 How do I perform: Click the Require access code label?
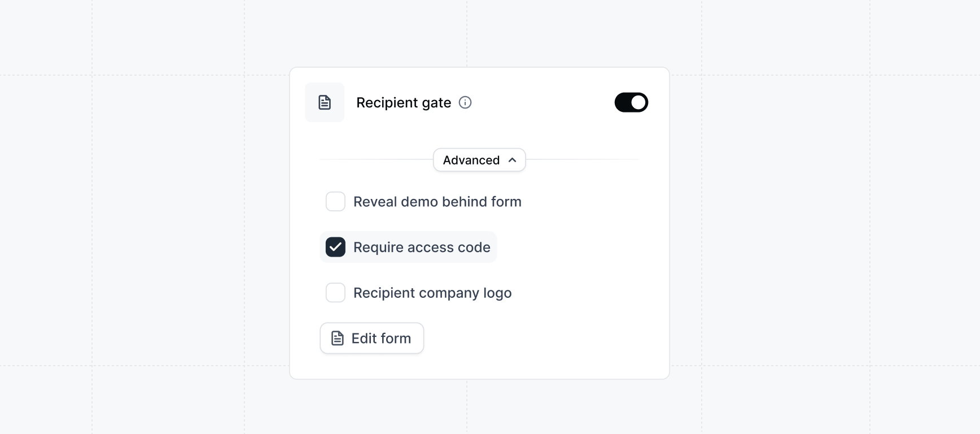(422, 248)
